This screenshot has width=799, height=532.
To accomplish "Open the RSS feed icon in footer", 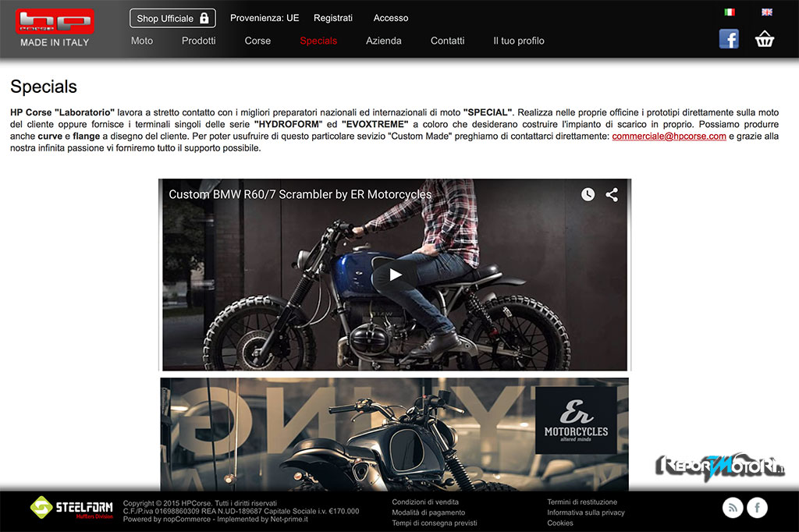I will tap(733, 509).
